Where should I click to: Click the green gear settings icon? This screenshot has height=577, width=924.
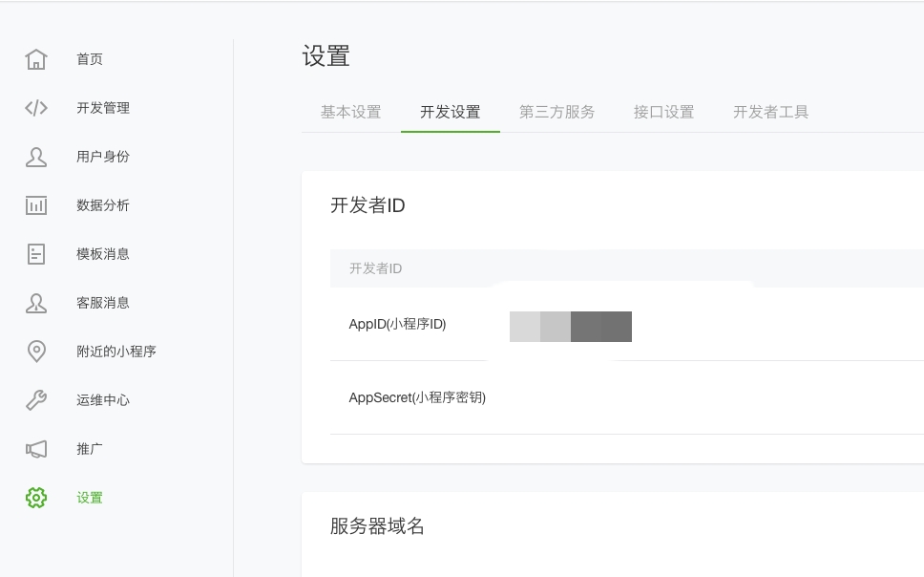(x=36, y=498)
